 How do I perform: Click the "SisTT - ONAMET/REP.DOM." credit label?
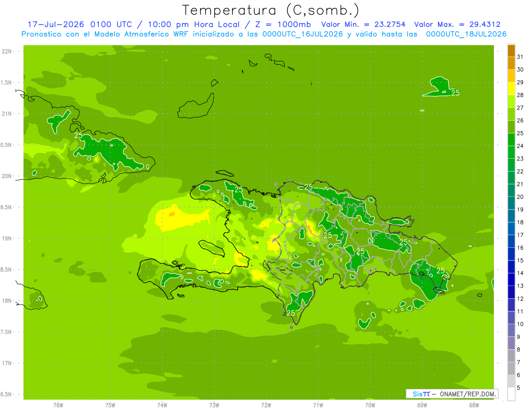pyautogui.click(x=452, y=394)
